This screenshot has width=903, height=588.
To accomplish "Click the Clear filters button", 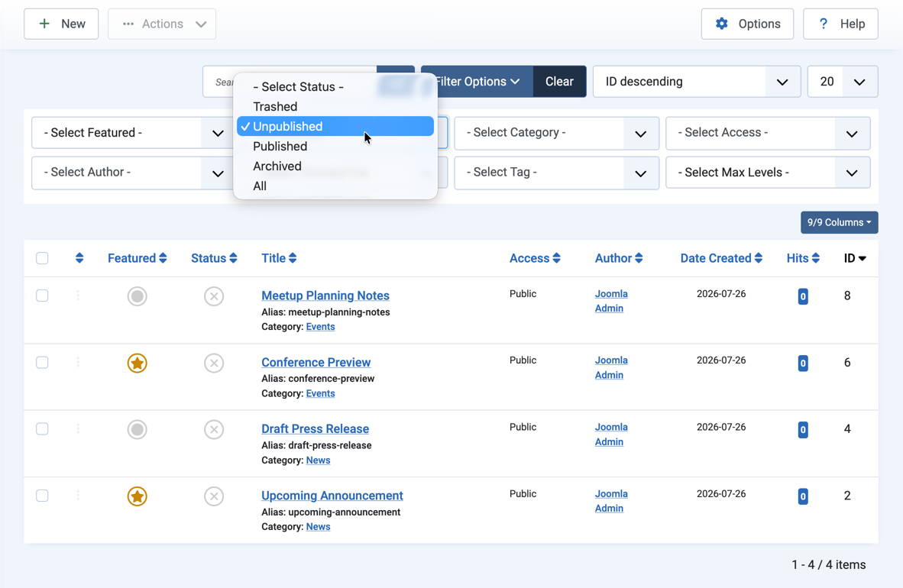I will point(559,81).
